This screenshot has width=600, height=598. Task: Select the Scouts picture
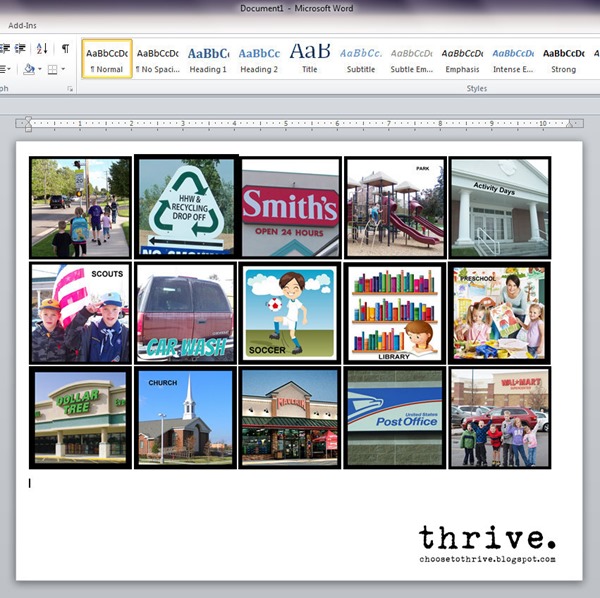coord(80,313)
